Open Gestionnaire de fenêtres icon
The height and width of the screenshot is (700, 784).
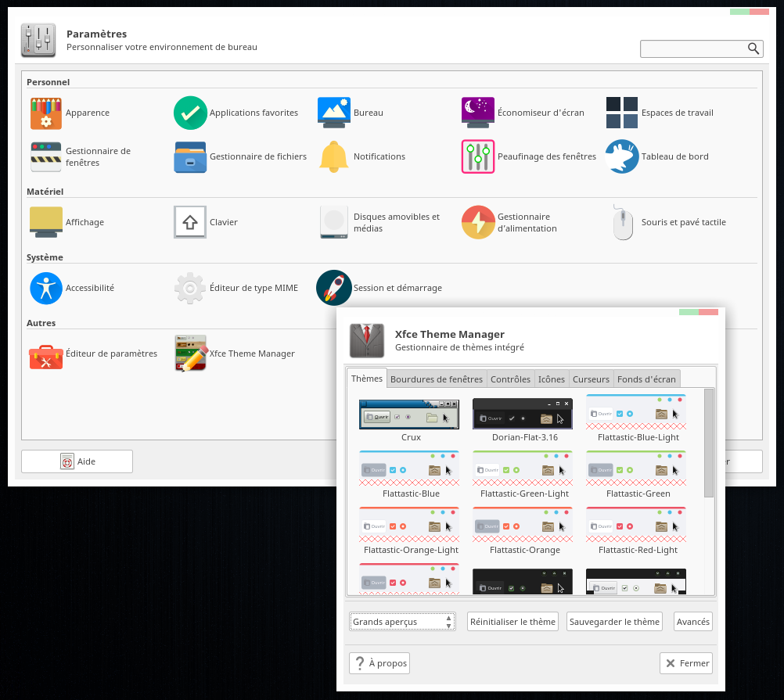tap(46, 157)
